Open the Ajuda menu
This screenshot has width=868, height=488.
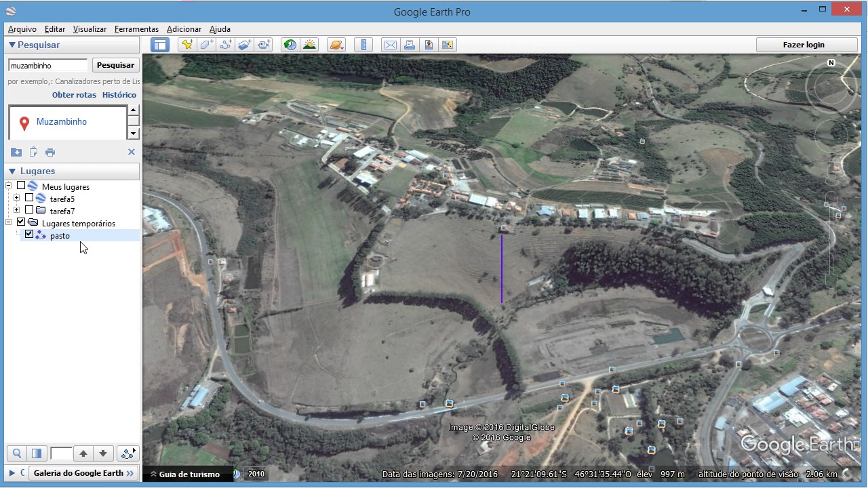pos(220,29)
